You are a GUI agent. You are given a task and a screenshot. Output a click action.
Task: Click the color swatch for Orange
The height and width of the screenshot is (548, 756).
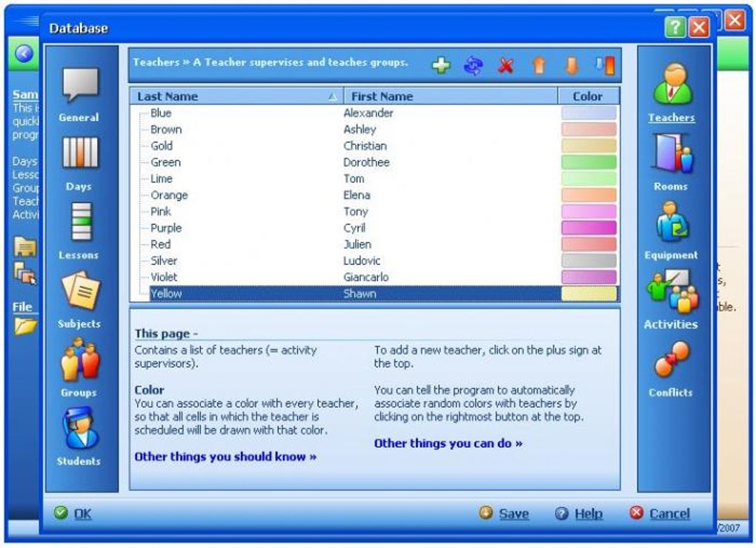588,195
